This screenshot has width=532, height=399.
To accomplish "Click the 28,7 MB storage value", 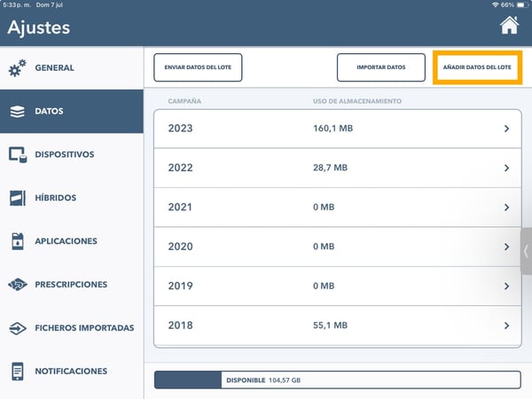I will click(x=330, y=168).
